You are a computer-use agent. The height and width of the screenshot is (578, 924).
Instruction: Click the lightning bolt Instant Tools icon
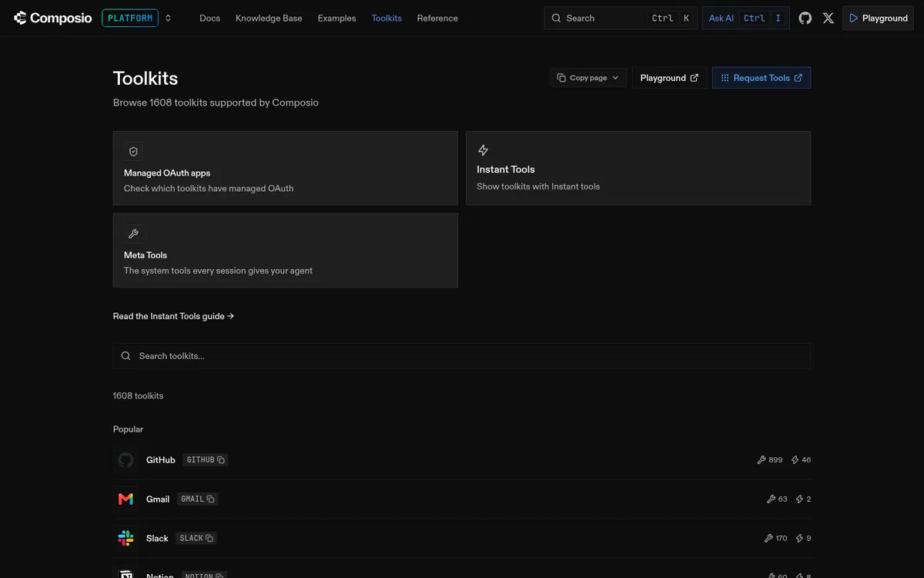click(x=483, y=150)
